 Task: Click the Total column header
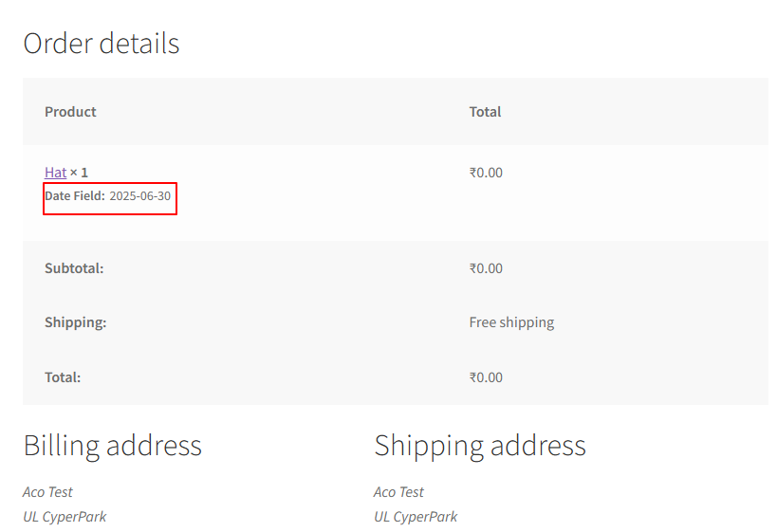pyautogui.click(x=485, y=112)
